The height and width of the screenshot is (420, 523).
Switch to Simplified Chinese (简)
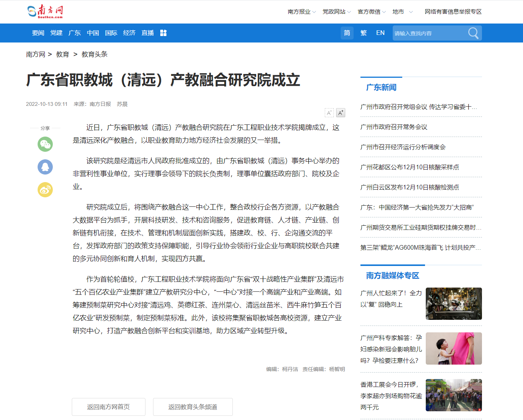click(347, 33)
